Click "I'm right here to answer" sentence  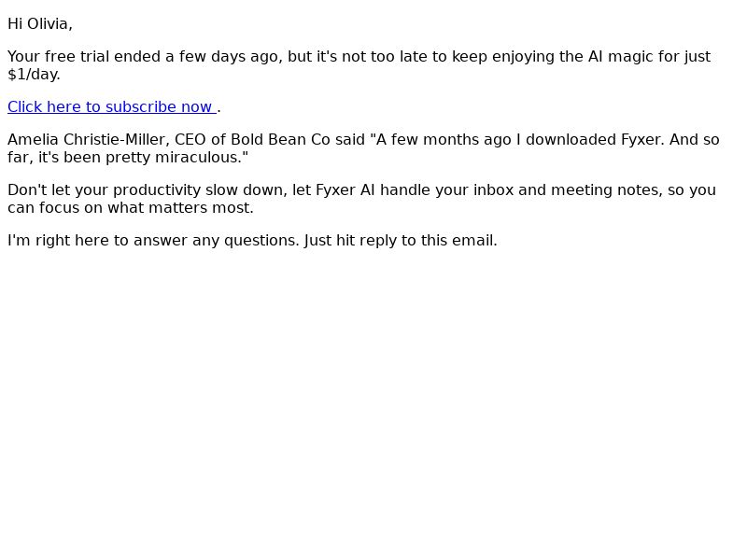(x=97, y=241)
